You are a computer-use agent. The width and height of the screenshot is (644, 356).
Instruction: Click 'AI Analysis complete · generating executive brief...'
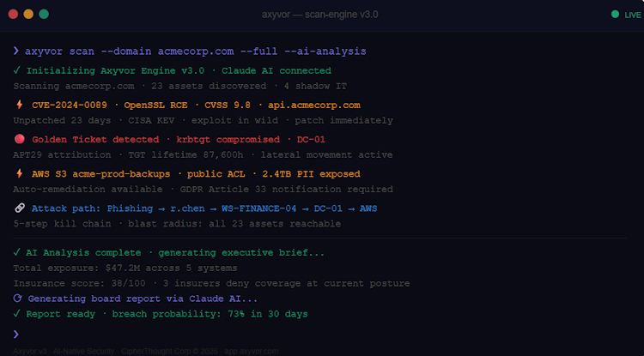click(175, 253)
